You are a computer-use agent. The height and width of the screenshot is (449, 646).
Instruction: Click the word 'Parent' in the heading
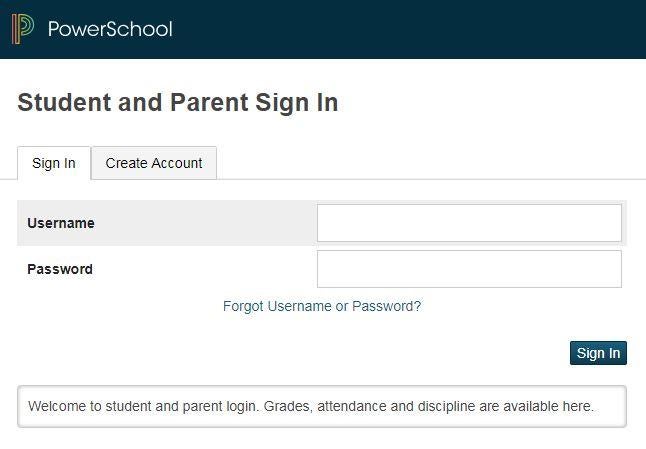coord(209,103)
